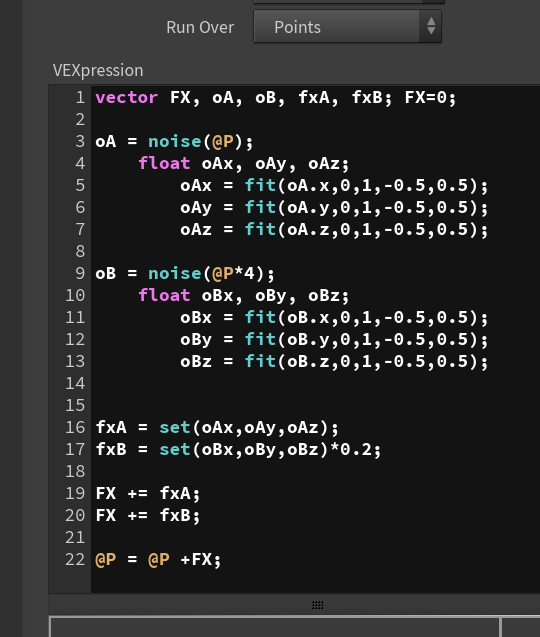The height and width of the screenshot is (637, 540).
Task: Click line number 22 in gutter
Action: click(x=75, y=559)
